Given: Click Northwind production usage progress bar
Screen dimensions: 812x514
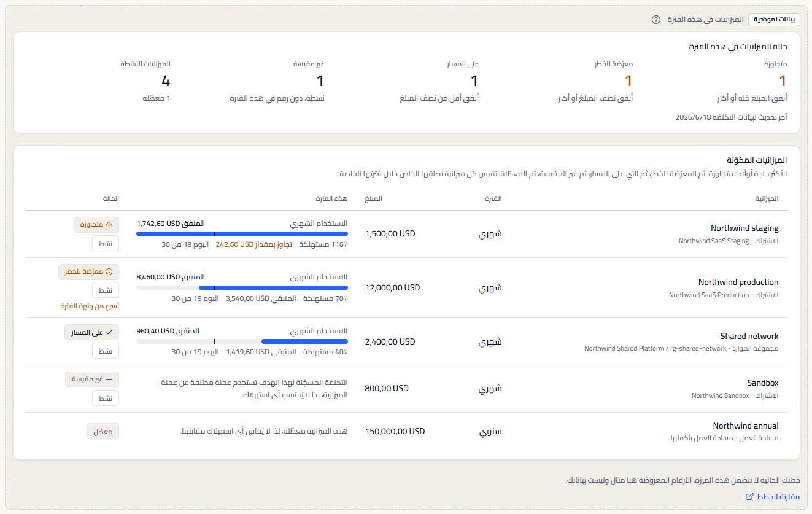Looking at the screenshot, I should tap(242, 287).
